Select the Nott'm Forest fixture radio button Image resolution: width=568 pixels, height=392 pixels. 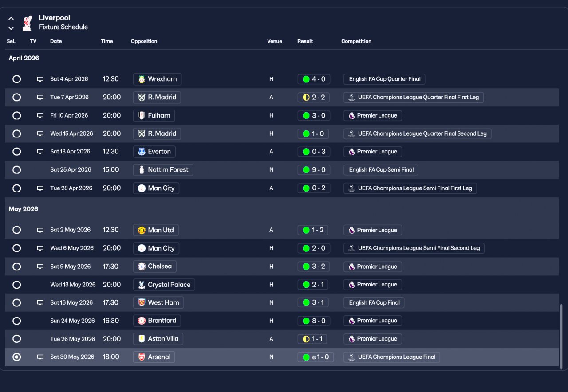(16, 170)
